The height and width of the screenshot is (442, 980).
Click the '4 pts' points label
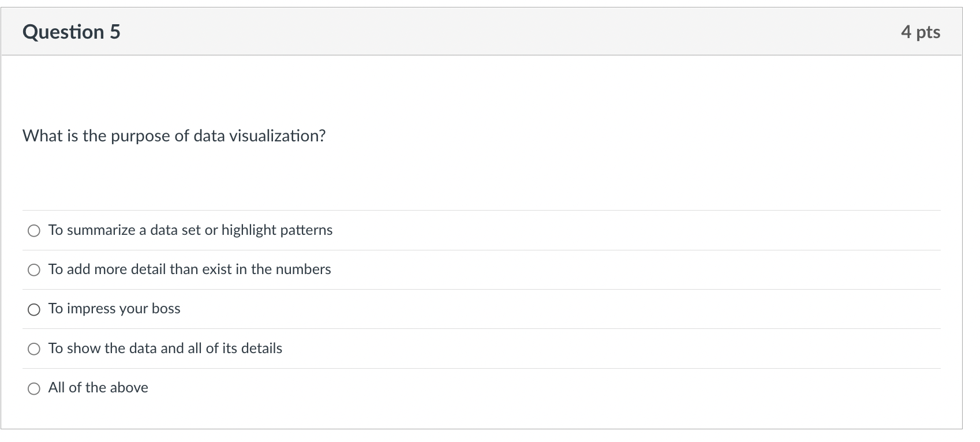coord(920,32)
